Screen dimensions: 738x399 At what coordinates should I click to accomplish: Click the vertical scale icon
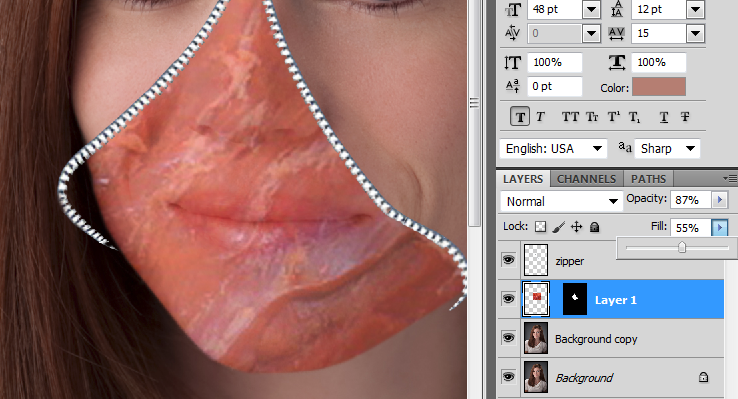click(x=513, y=63)
